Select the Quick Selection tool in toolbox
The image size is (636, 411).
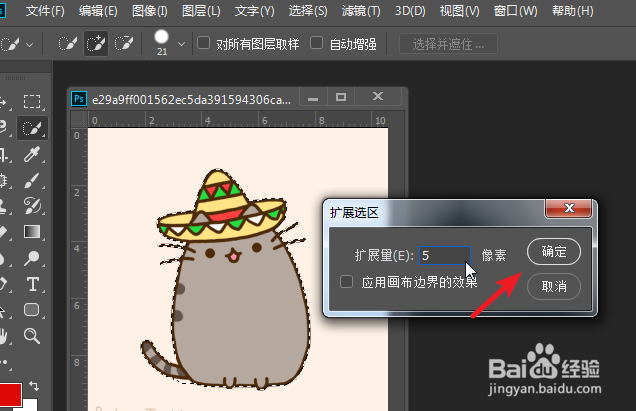(32, 129)
